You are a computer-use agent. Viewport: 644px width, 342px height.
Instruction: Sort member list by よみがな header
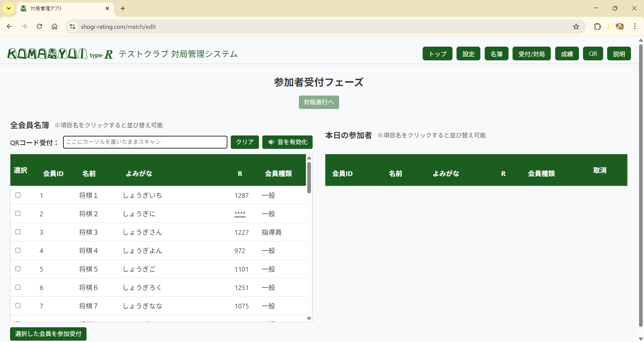[139, 174]
